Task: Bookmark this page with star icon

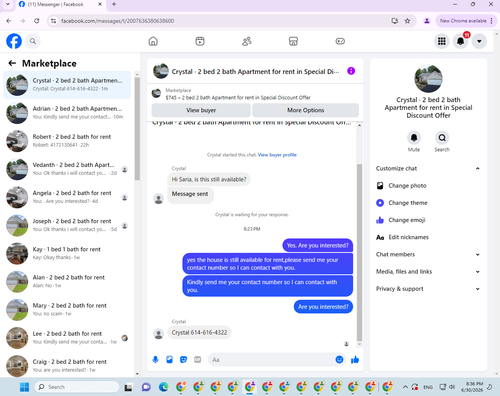Action: click(x=407, y=21)
